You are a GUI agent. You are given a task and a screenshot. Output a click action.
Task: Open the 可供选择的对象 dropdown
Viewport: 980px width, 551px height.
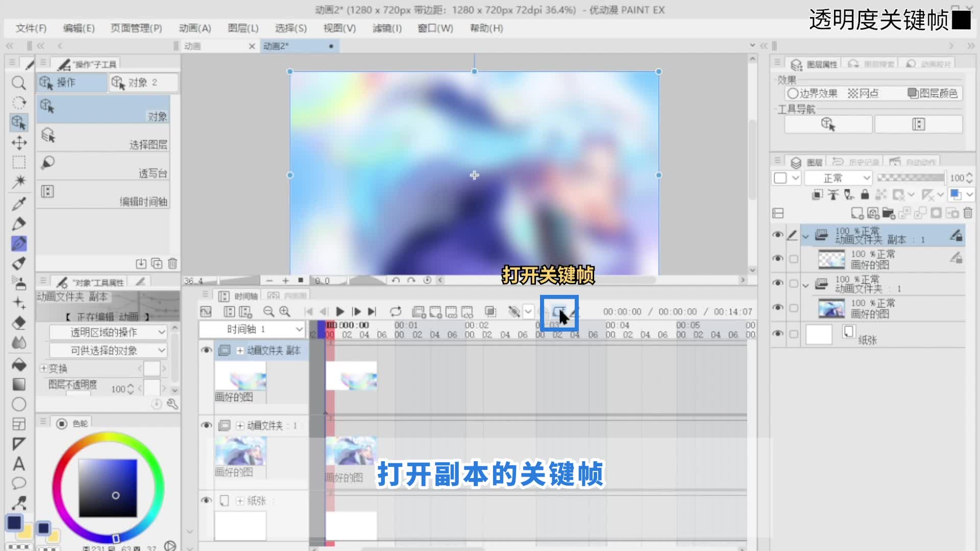[108, 350]
